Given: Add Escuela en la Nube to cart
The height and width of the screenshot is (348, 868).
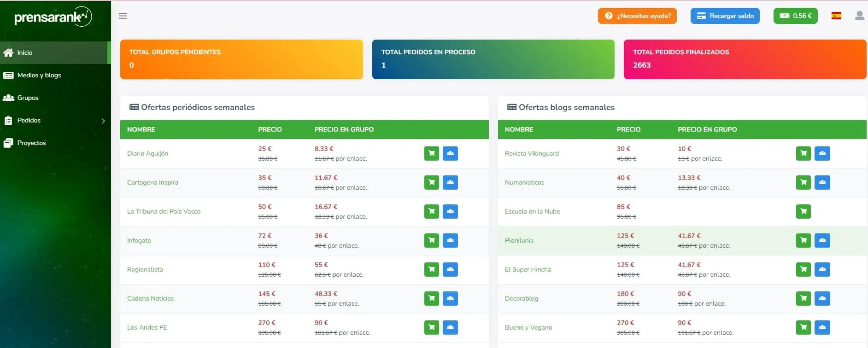Looking at the screenshot, I should [x=803, y=211].
